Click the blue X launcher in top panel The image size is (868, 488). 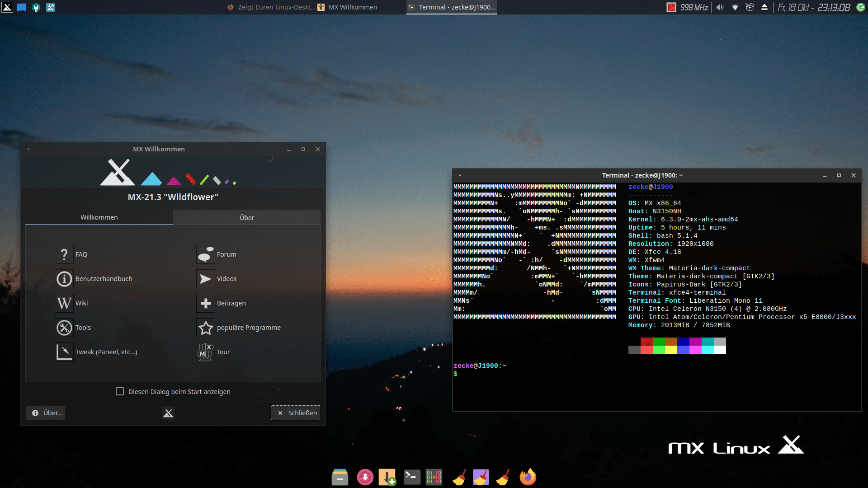[x=51, y=7]
